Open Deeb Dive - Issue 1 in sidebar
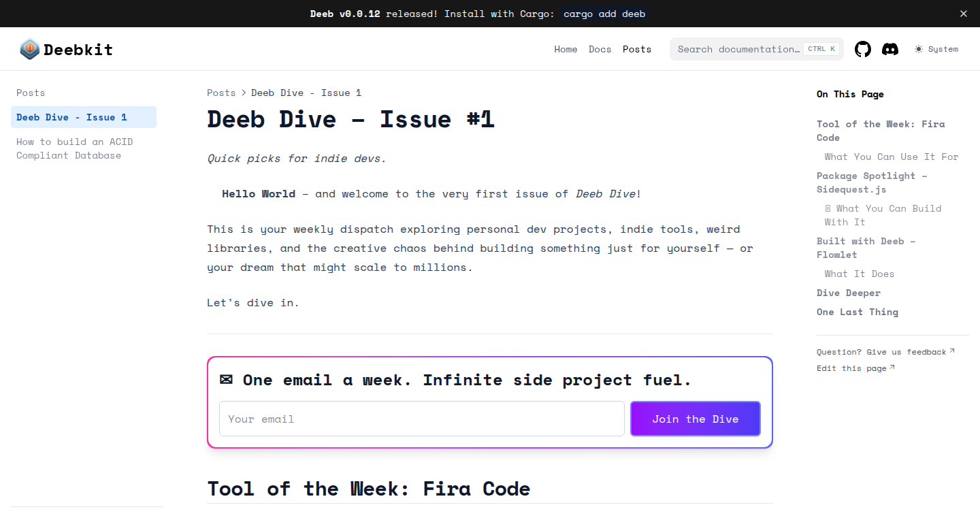 pos(84,117)
